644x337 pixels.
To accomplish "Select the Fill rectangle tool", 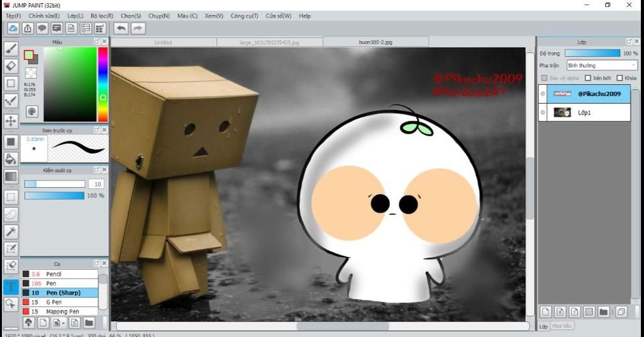I will (x=11, y=142).
